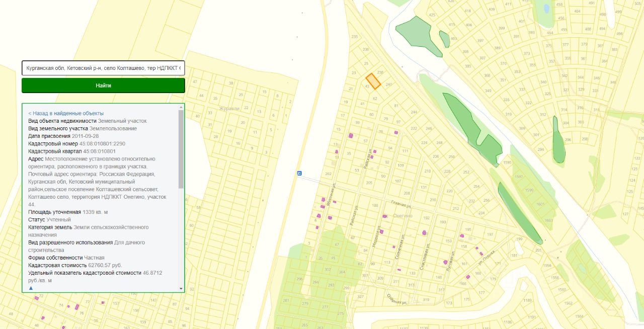The image size is (644, 329).
Task: Click cadastral number 45:08:010801:2290 in panel
Action: click(x=102, y=143)
